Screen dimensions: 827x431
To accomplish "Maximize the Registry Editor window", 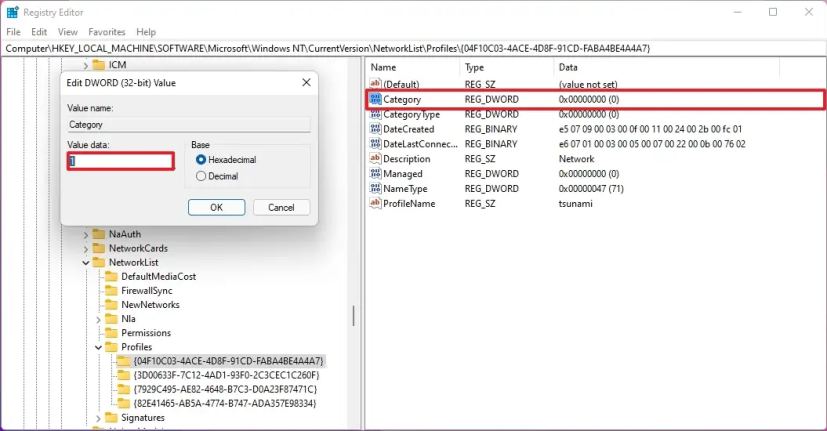I will tap(773, 12).
